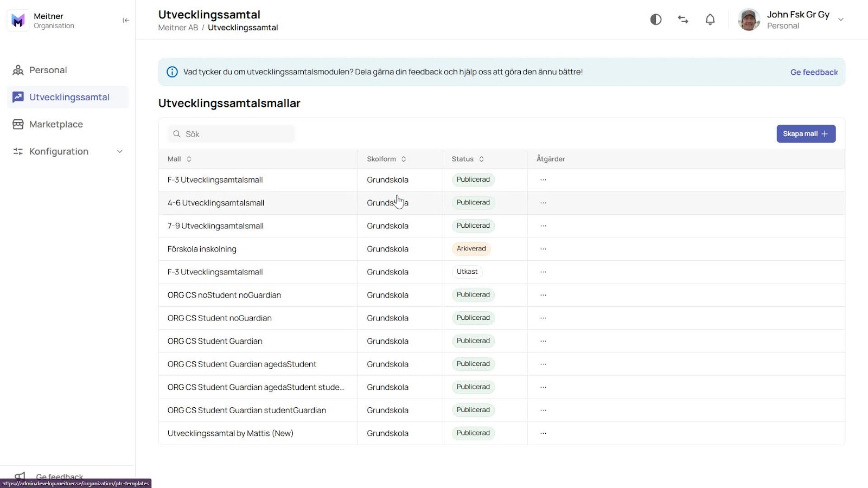
Task: Click the Utvecklingssamtal breadcrumb
Action: click(x=243, y=28)
